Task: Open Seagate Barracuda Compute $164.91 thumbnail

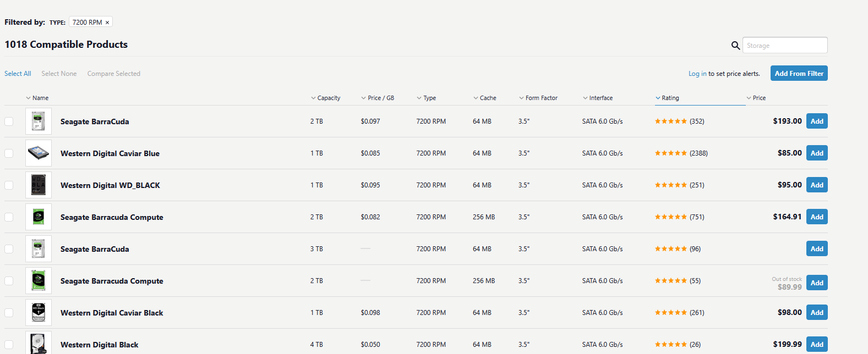Action: (39, 217)
